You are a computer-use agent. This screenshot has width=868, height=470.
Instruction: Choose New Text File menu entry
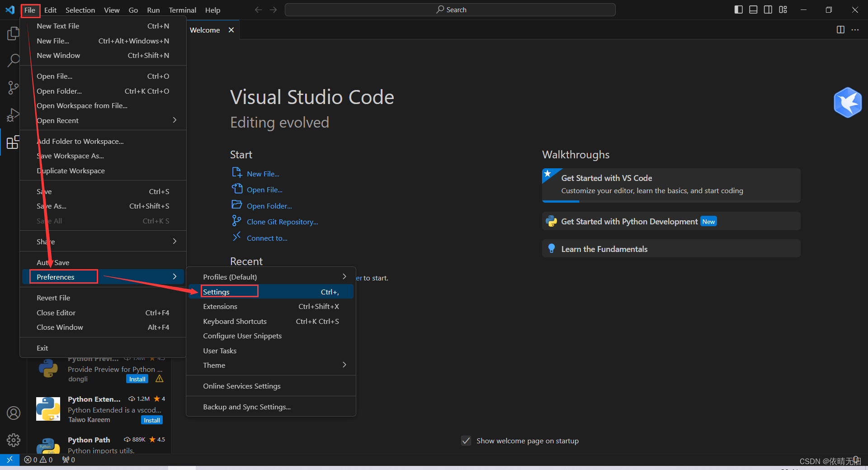click(x=103, y=26)
